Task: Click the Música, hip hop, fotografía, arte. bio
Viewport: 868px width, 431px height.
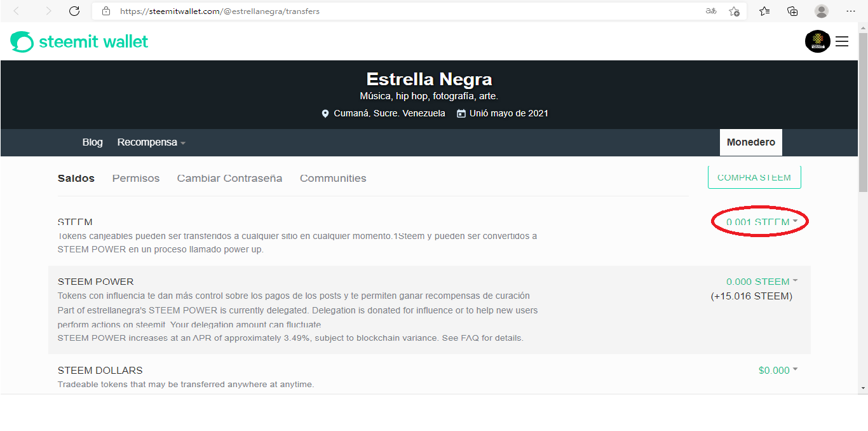Action: tap(429, 97)
